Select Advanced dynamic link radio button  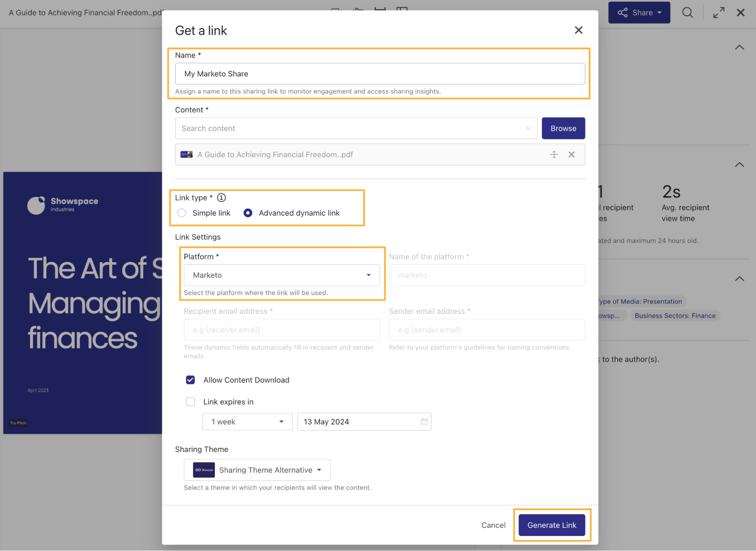tap(248, 213)
